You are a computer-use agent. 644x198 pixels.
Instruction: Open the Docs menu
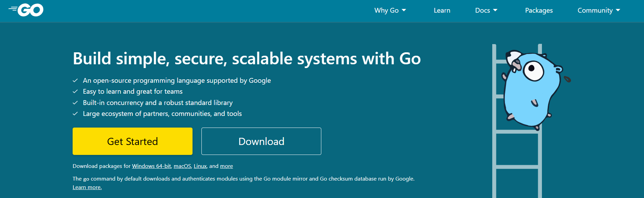click(x=486, y=10)
